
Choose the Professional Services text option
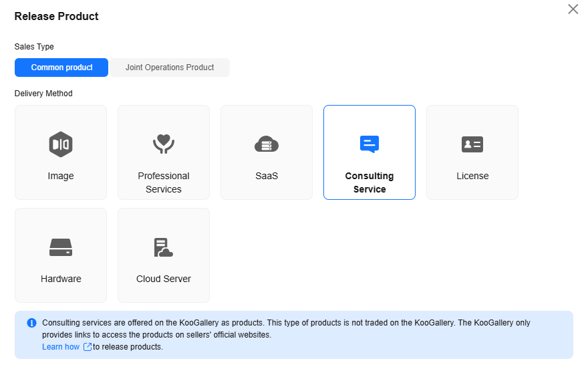pyautogui.click(x=164, y=182)
